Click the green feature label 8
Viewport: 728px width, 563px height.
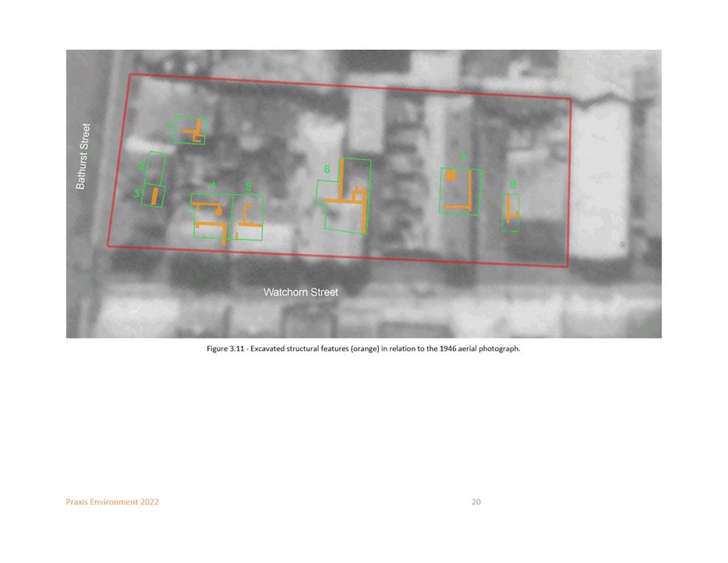click(513, 186)
